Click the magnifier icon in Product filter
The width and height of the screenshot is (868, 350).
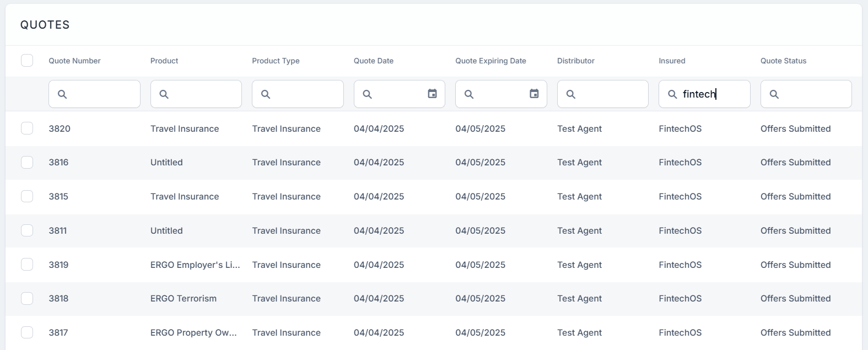point(164,94)
